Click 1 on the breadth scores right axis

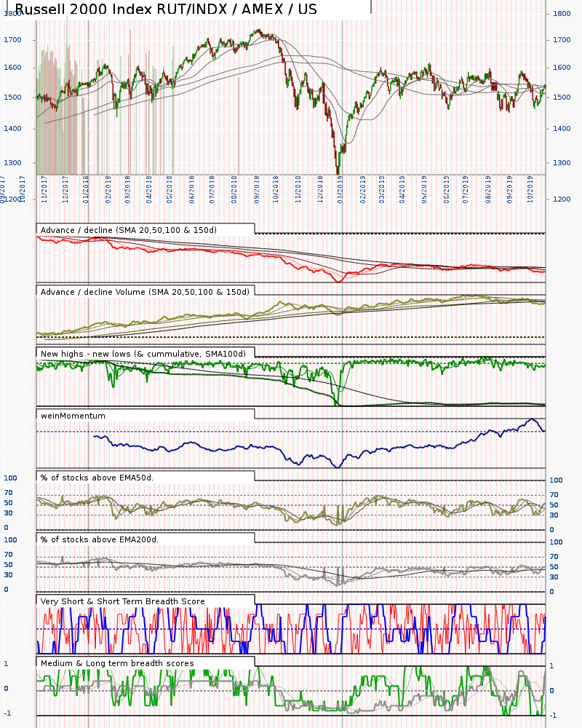pos(551,666)
